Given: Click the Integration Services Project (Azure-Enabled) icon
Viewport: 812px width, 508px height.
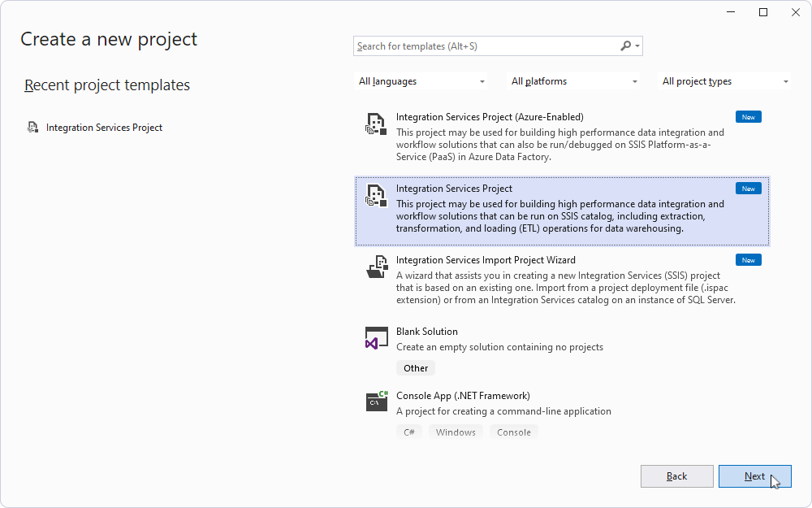Looking at the screenshot, I should pyautogui.click(x=376, y=124).
